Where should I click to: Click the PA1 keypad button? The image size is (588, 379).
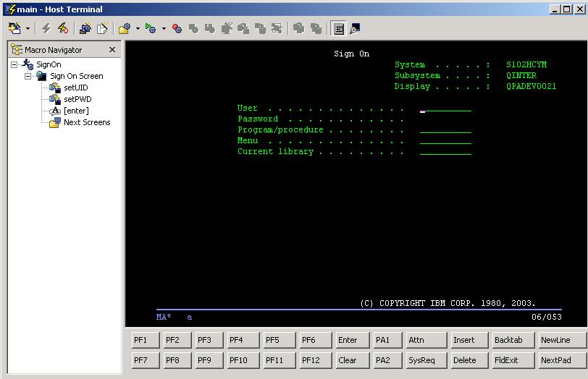(387, 340)
